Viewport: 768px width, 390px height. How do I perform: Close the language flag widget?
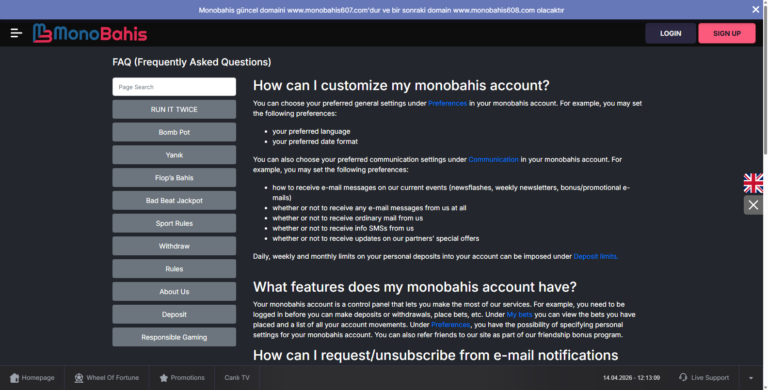[753, 205]
